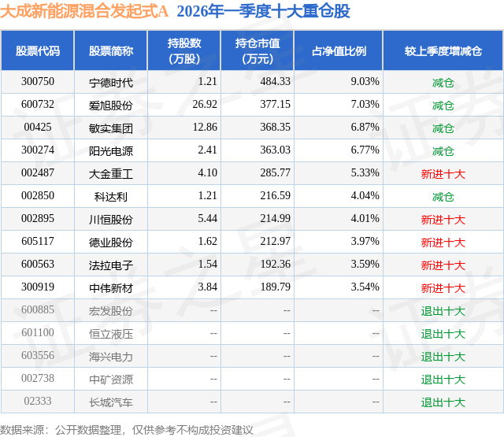
Task: Click the 持股数(万股) column header
Action: pos(184,50)
